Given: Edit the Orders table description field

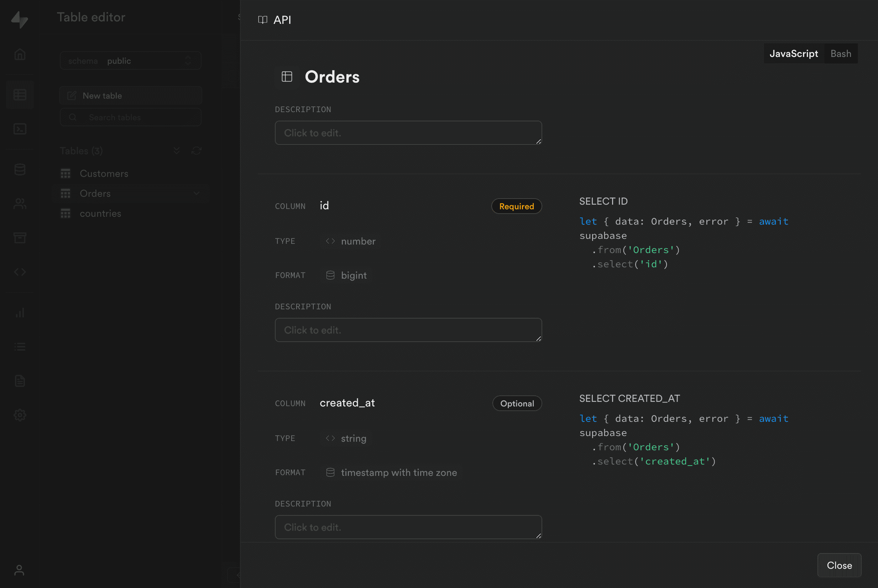Looking at the screenshot, I should pyautogui.click(x=408, y=133).
